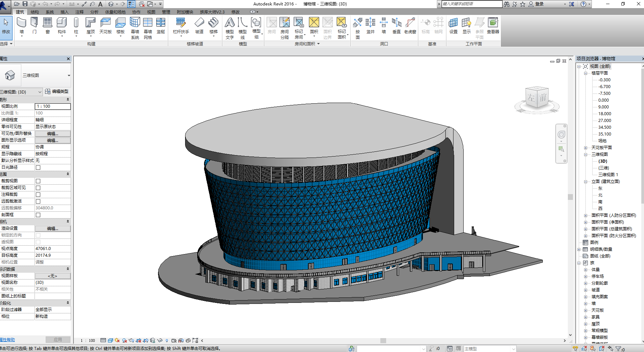Collapse the 楼层平面 tree node
644x352 pixels.
click(585, 73)
